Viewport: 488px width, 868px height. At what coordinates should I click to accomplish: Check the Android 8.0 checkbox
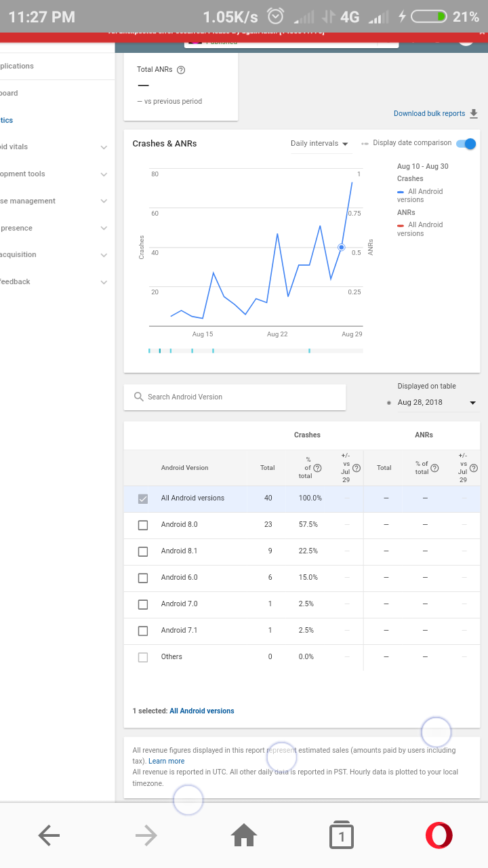tap(143, 525)
